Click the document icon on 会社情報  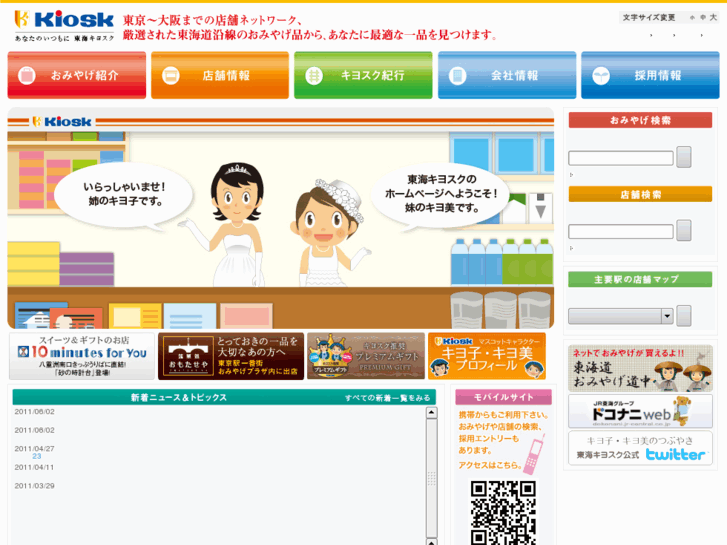point(458,76)
